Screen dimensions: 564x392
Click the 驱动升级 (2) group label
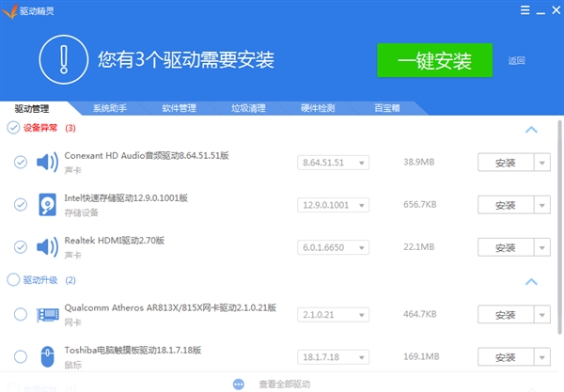click(50, 280)
